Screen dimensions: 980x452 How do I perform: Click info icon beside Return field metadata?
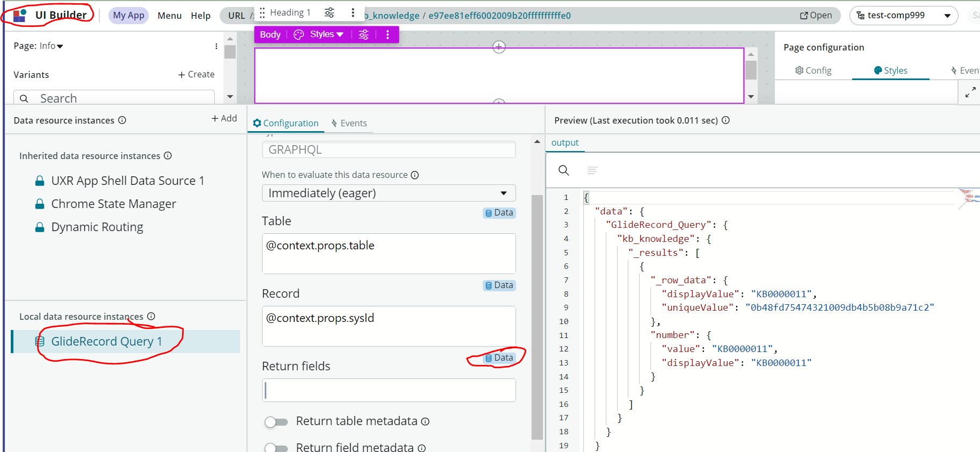422,448
